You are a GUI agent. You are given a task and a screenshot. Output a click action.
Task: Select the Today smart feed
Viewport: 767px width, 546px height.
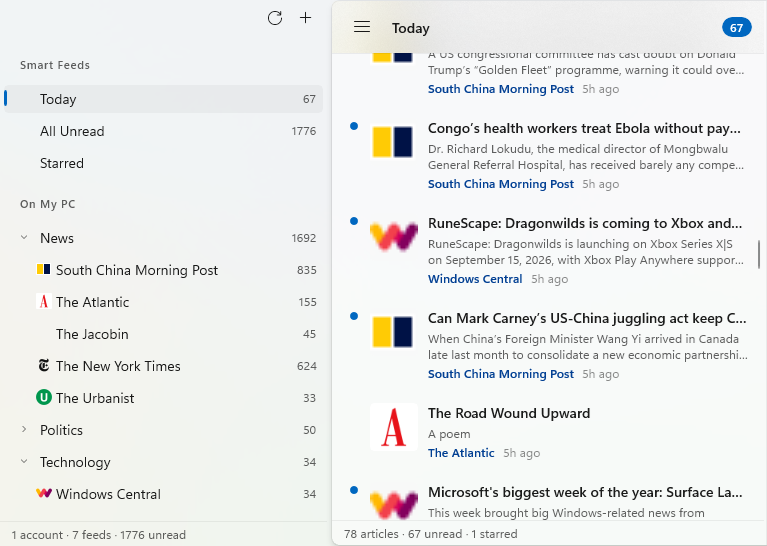point(163,99)
